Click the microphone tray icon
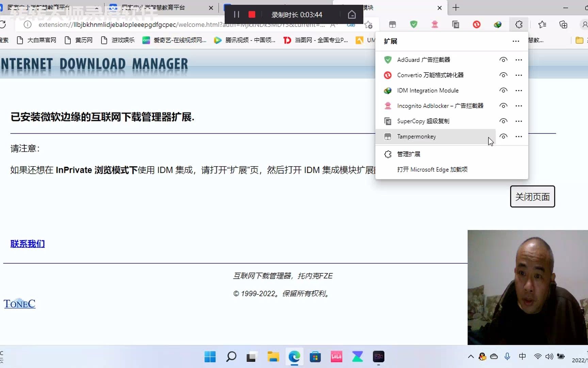The width and height of the screenshot is (588, 368). point(507,357)
